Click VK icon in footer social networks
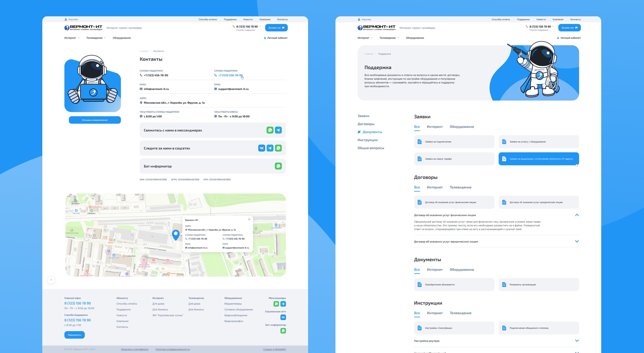The height and width of the screenshot is (353, 644). 283,317
